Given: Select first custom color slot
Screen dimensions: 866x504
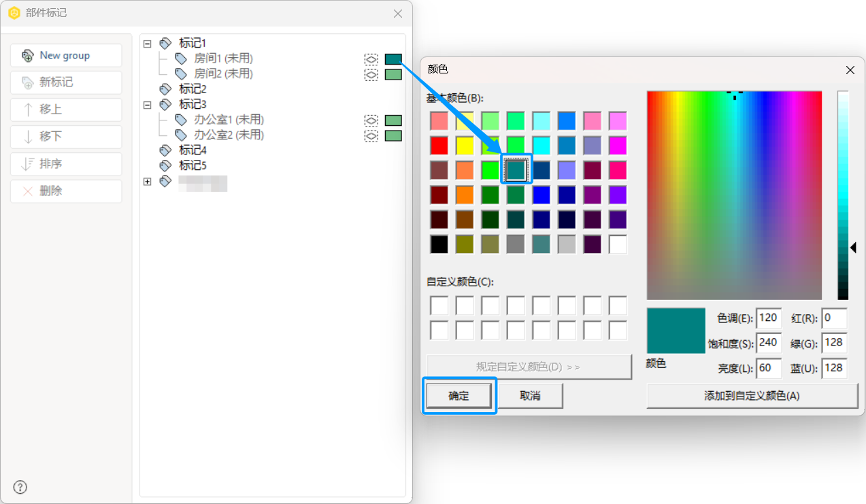Looking at the screenshot, I should coord(439,305).
